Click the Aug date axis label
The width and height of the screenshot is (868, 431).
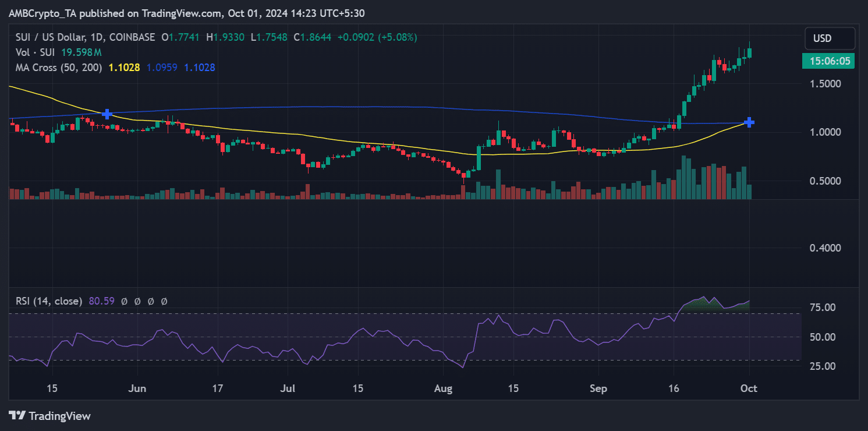(444, 388)
